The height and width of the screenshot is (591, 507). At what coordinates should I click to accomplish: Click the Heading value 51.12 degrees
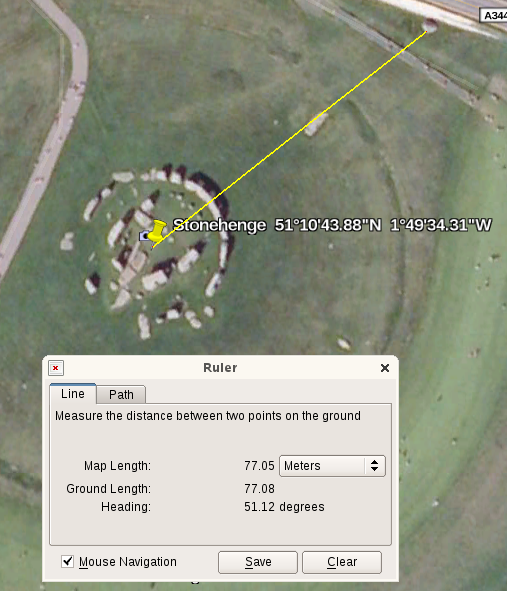284,507
